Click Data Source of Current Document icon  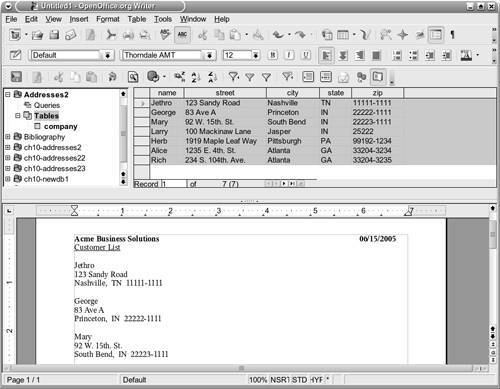coord(361,77)
